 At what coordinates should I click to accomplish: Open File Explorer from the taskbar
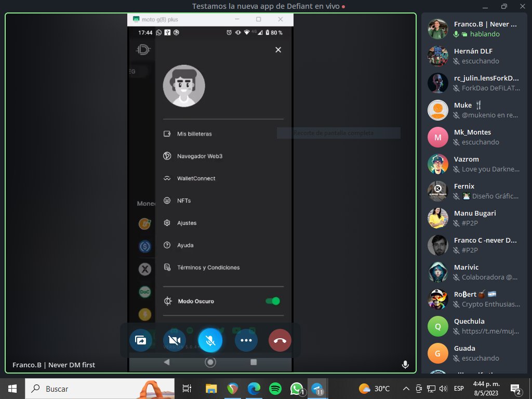pyautogui.click(x=211, y=389)
